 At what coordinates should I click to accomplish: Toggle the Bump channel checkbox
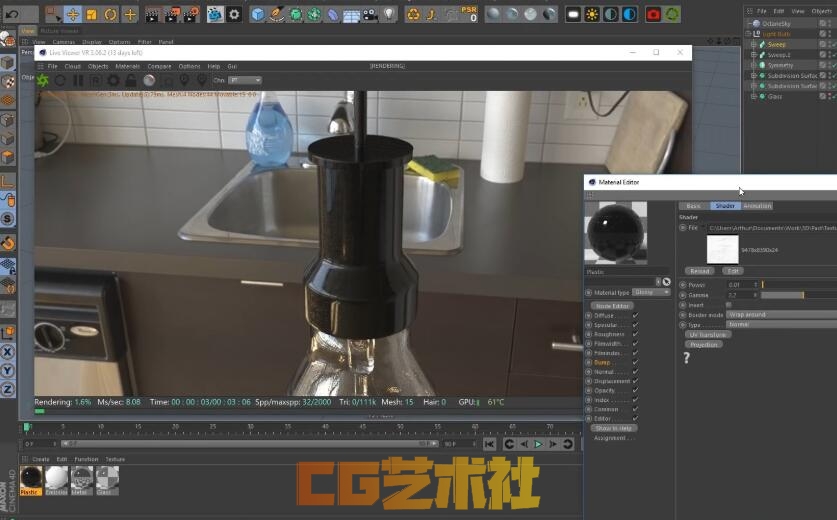point(635,363)
